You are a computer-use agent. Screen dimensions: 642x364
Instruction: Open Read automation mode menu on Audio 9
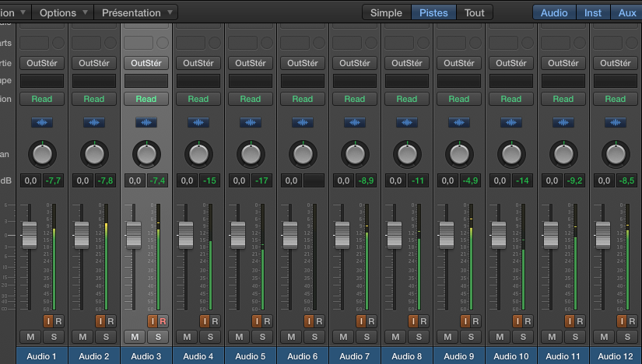pyautogui.click(x=459, y=99)
